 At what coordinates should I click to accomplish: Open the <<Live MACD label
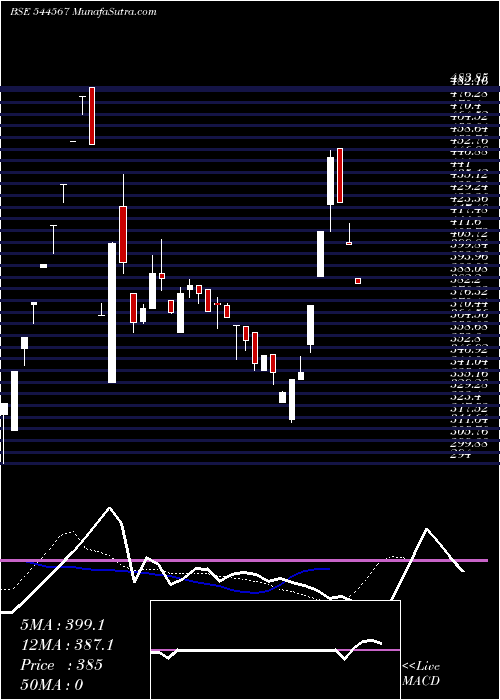[x=421, y=674]
